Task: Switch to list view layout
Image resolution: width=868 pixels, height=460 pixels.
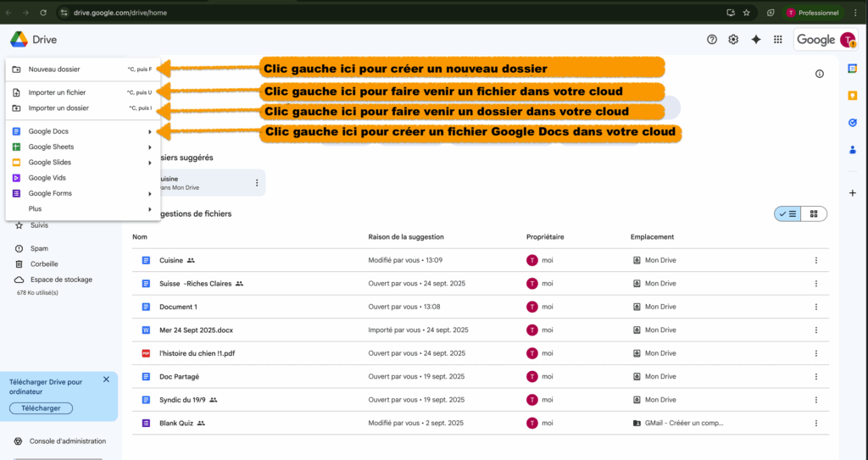Action: pos(787,214)
